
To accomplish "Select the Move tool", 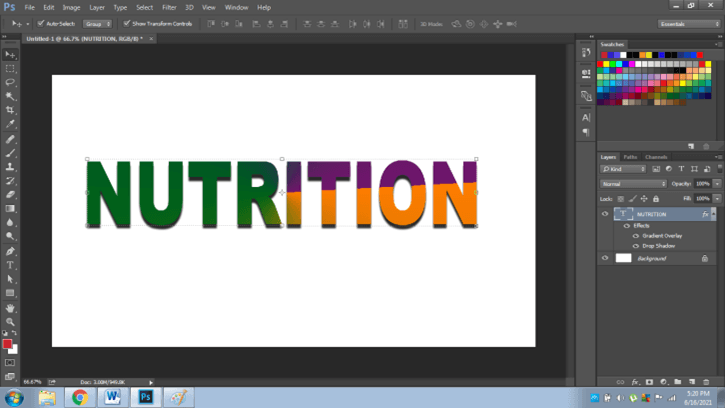I will pyautogui.click(x=10, y=55).
